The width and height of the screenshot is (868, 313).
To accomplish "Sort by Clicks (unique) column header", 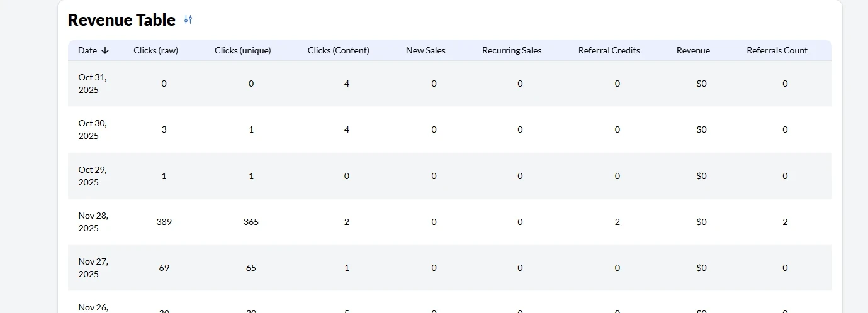I will coord(242,50).
